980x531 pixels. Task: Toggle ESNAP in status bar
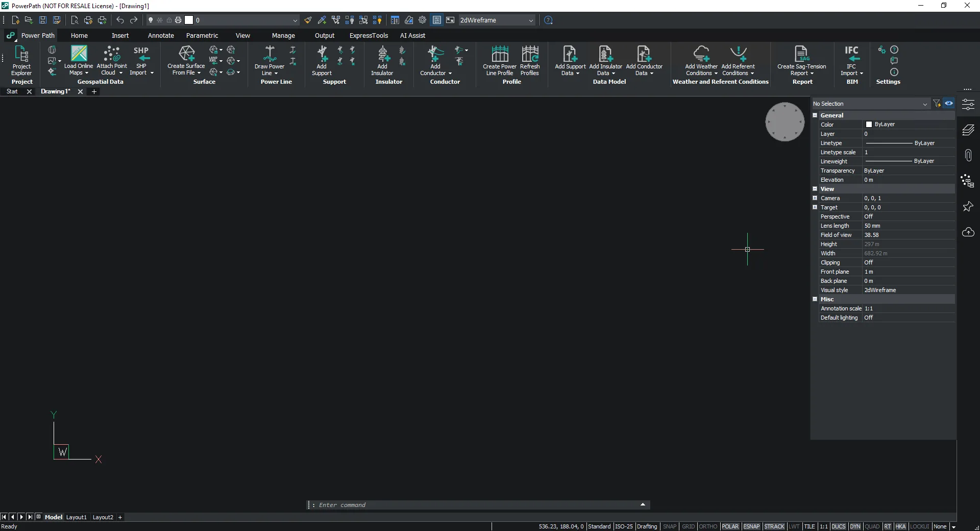click(x=751, y=526)
